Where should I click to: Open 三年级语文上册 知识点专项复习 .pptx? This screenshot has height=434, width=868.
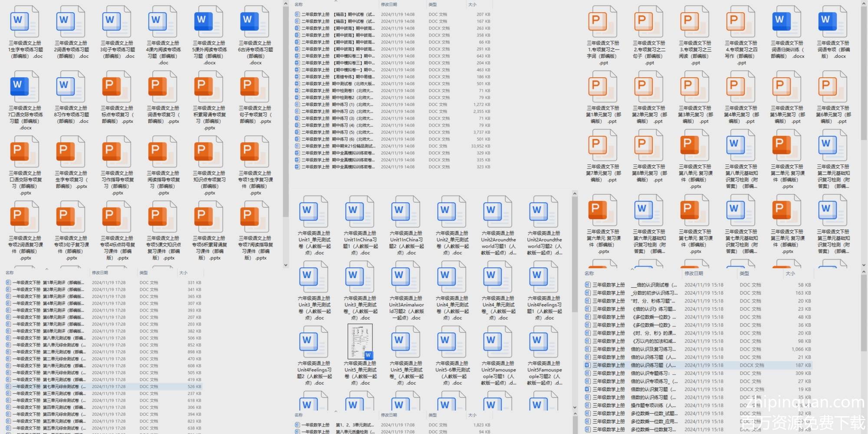point(210,166)
